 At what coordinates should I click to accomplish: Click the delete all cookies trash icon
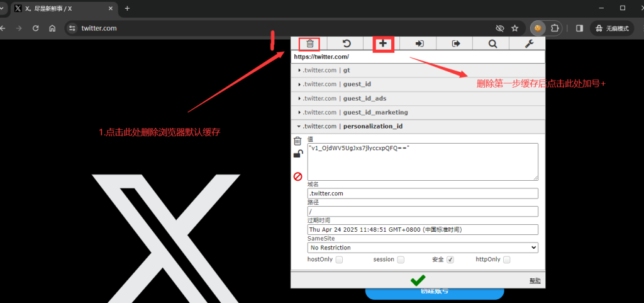tap(310, 43)
